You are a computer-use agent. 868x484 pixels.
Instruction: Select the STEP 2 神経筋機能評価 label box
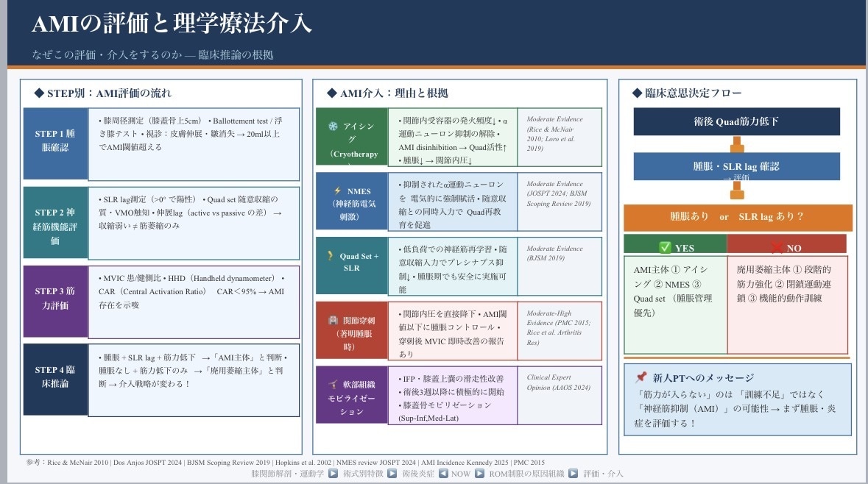click(55, 222)
